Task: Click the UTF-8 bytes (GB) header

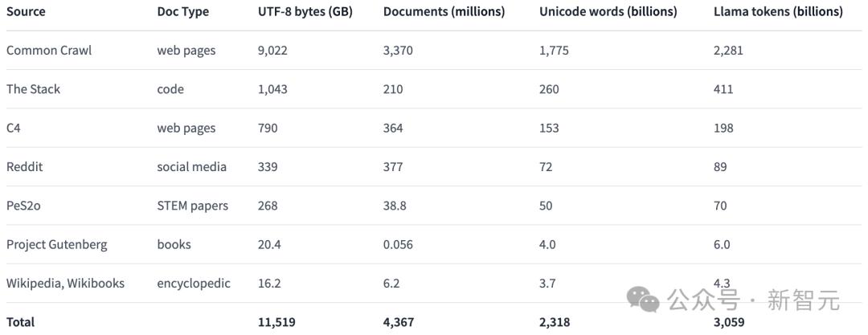Action: [x=305, y=12]
